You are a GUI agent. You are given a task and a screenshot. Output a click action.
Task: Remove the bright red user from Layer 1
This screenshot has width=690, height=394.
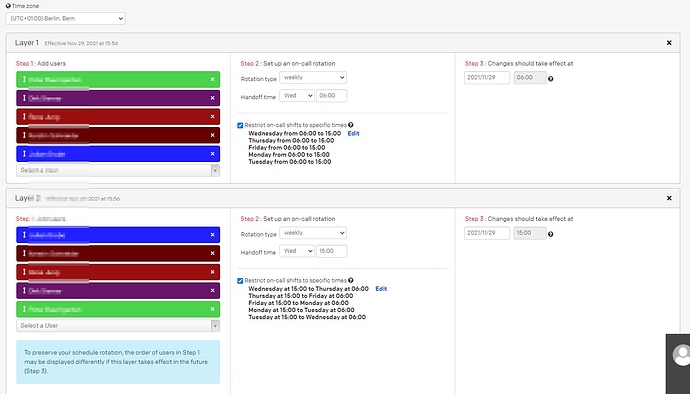pos(213,117)
